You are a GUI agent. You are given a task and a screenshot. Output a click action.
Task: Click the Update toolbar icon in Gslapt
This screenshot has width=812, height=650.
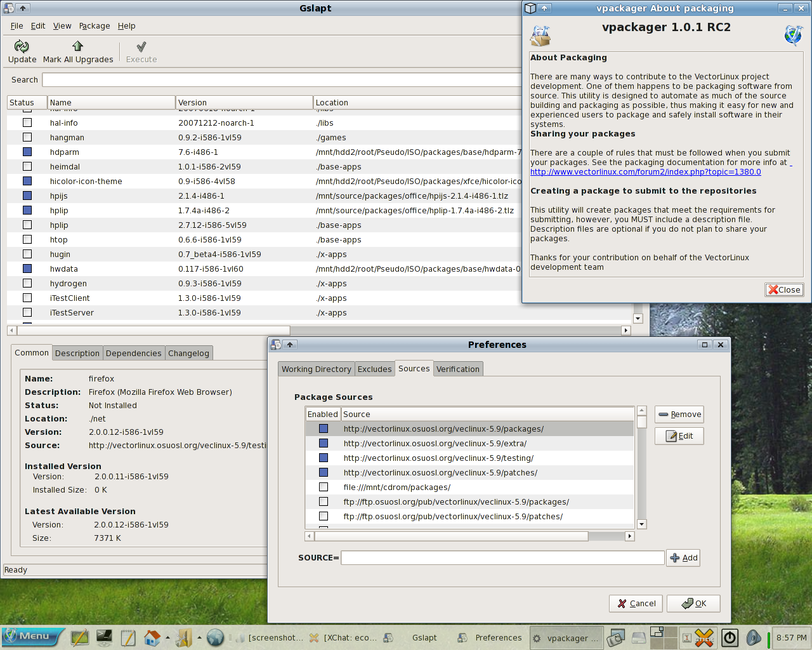click(22, 46)
